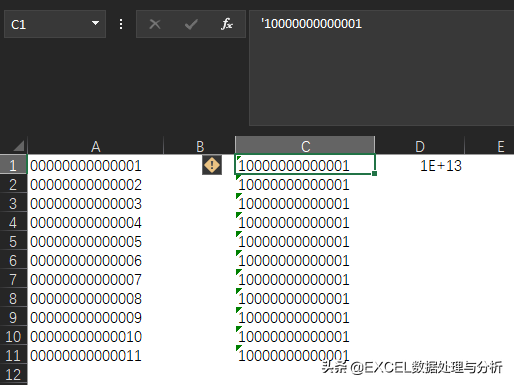Select column A header

click(x=96, y=146)
